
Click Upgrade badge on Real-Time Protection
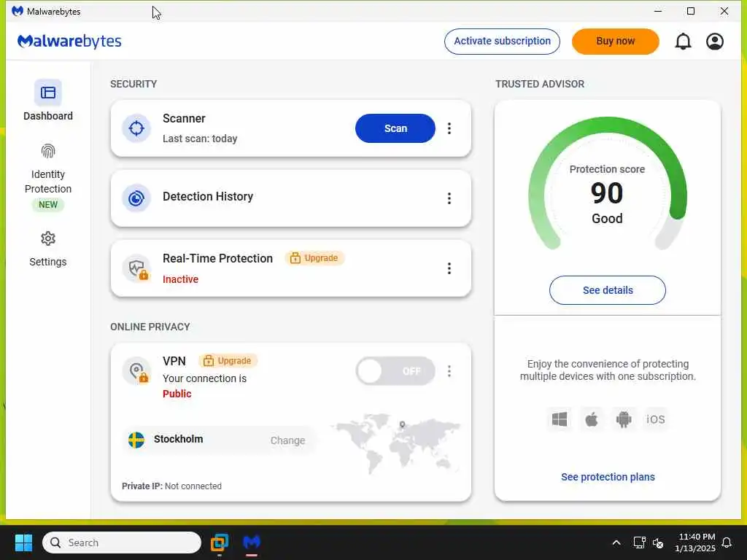(x=314, y=258)
